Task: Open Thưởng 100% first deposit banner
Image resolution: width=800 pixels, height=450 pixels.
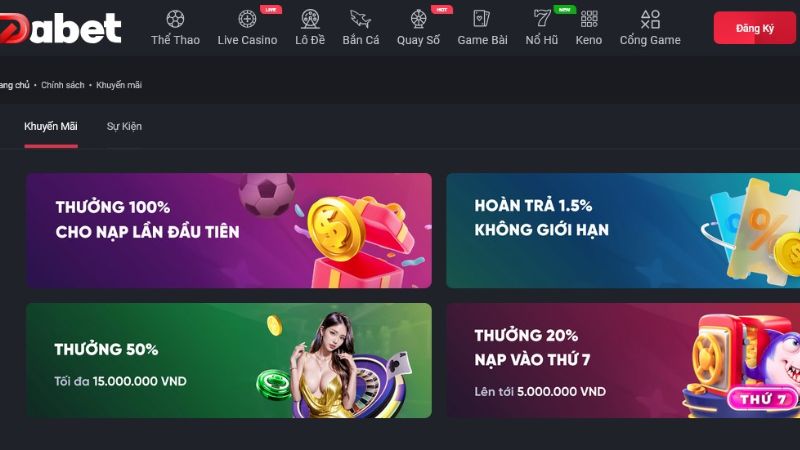Action: (x=229, y=231)
